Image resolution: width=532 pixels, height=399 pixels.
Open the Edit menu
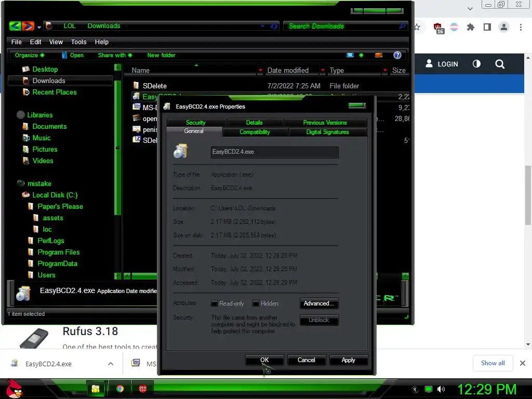tap(35, 42)
